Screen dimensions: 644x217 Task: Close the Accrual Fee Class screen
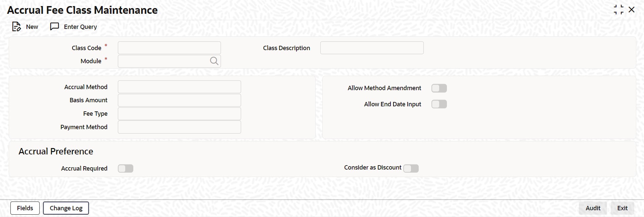pyautogui.click(x=632, y=10)
